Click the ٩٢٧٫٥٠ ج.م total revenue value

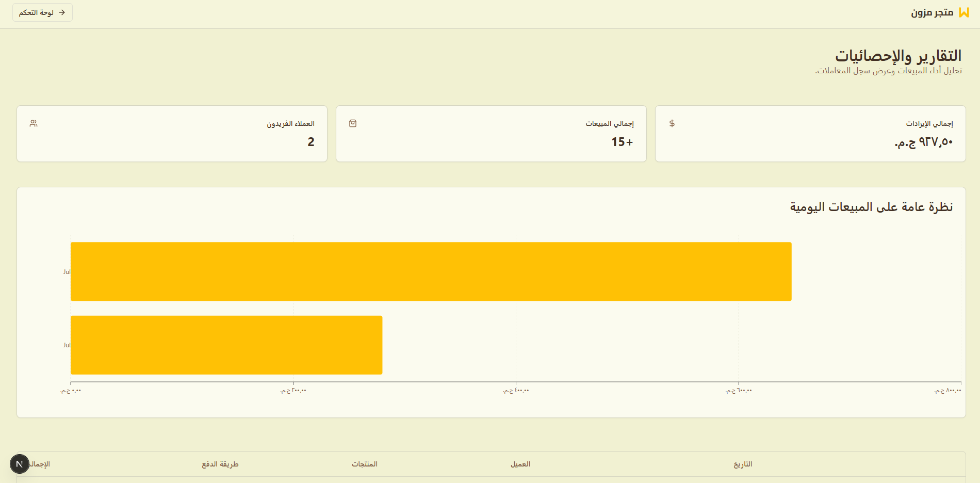pyautogui.click(x=923, y=142)
